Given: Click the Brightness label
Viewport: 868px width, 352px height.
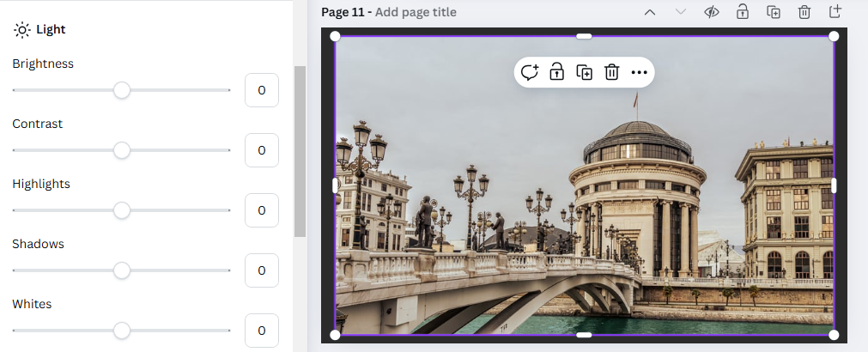Looking at the screenshot, I should (43, 64).
